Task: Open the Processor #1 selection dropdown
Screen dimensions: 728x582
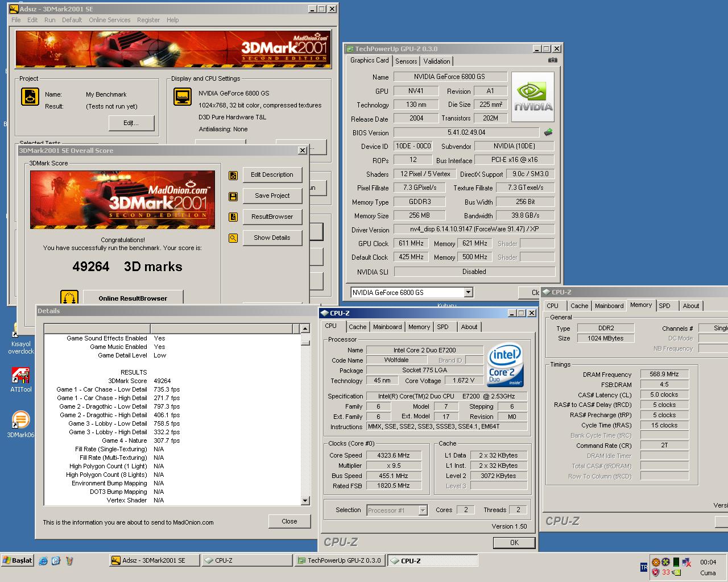Action: click(423, 510)
